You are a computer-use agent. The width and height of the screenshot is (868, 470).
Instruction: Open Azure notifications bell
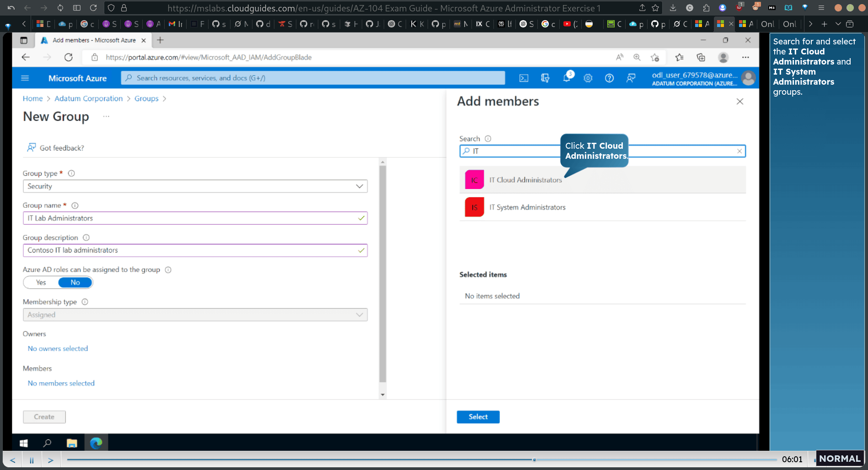567,77
